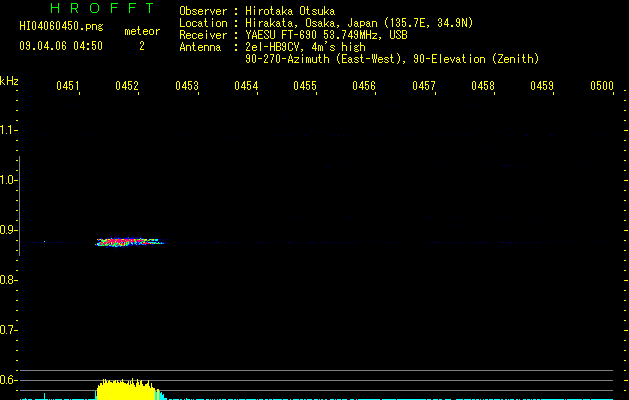Click the 0453 time marker
Image resolution: width=629 pixels, height=400 pixels.
point(187,86)
